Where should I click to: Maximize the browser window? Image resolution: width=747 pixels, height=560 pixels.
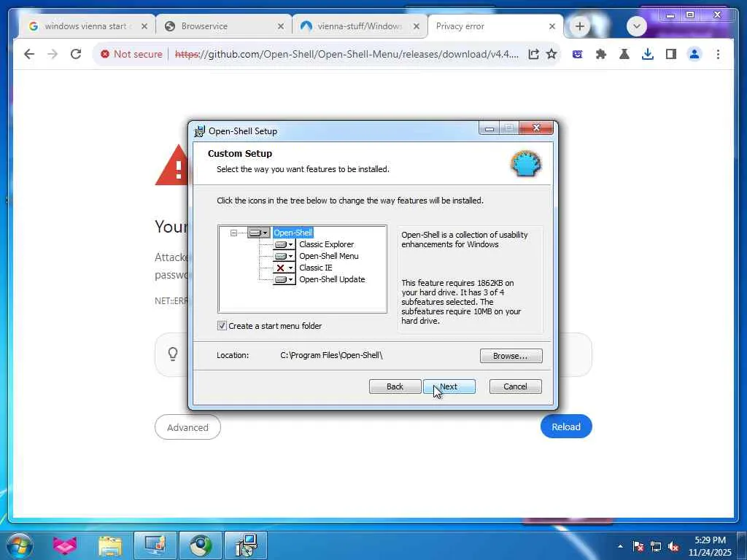[690, 15]
